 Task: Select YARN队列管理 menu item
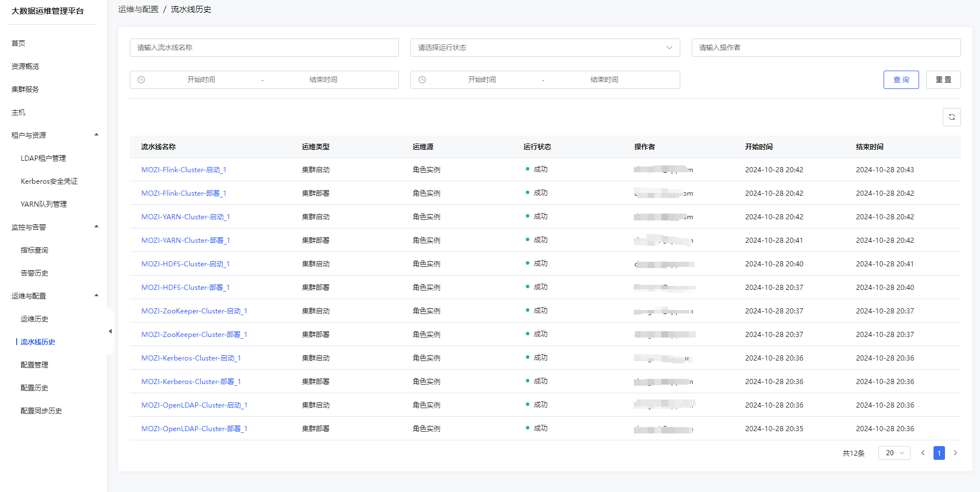click(44, 204)
